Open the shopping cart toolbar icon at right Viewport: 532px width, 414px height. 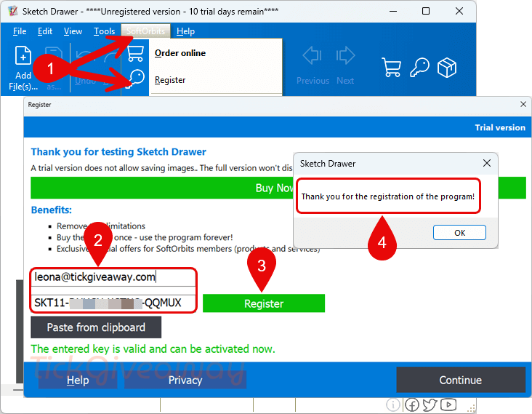point(391,67)
